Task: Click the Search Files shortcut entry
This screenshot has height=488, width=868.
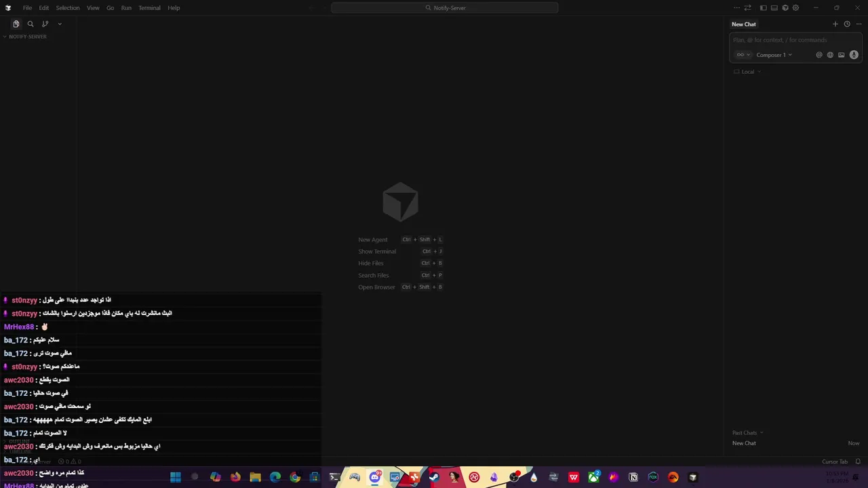Action: pos(400,275)
